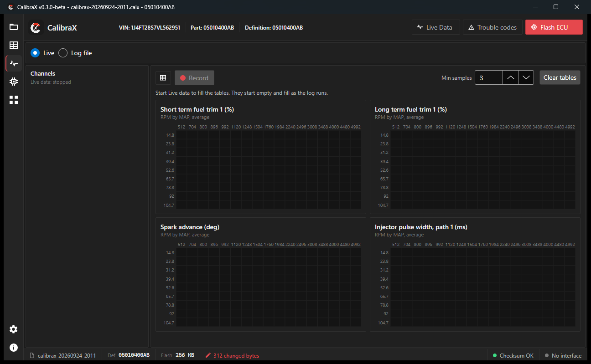Increase Min samples with up arrow

tap(511, 78)
